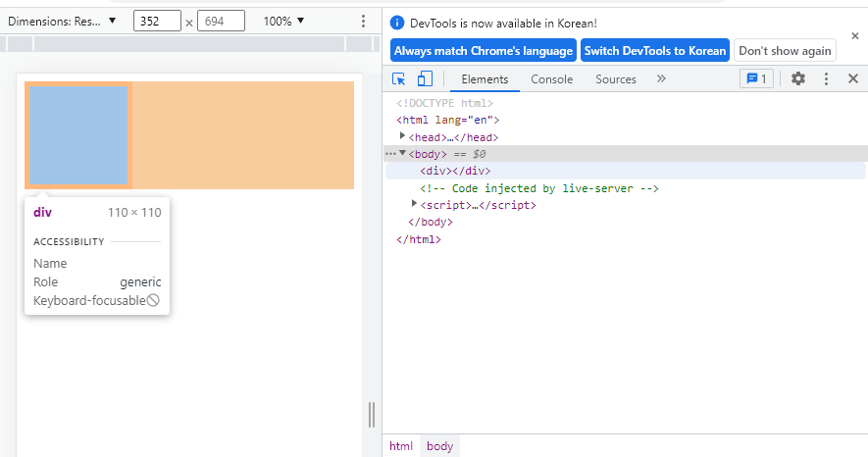Click the viewport resize handle bar
Viewport: 868px width, 457px height.
click(372, 415)
